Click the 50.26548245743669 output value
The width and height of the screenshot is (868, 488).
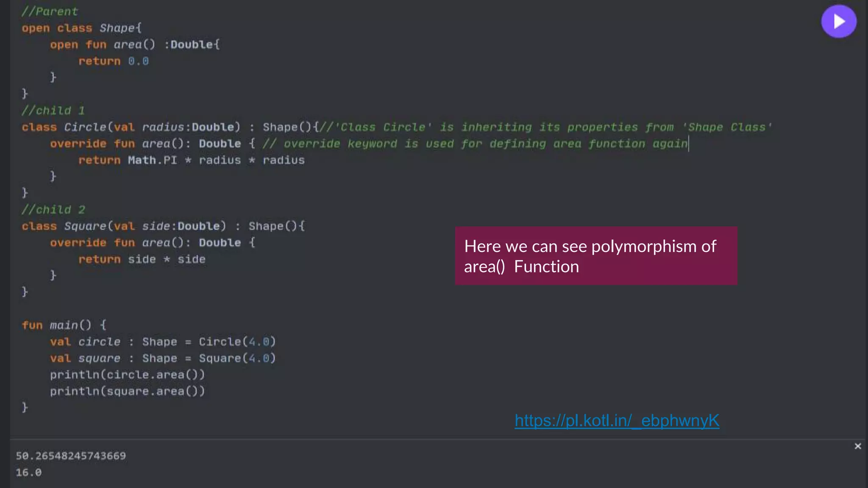click(71, 456)
